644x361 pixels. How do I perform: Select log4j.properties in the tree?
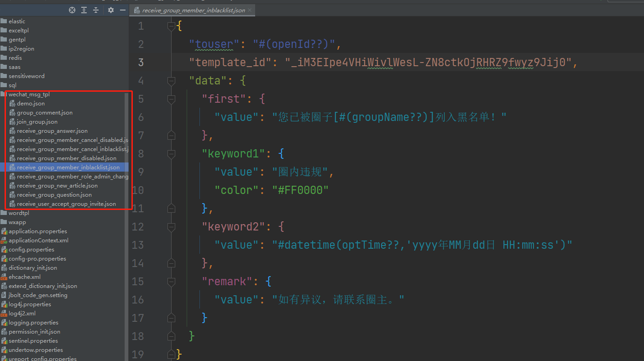(30, 304)
